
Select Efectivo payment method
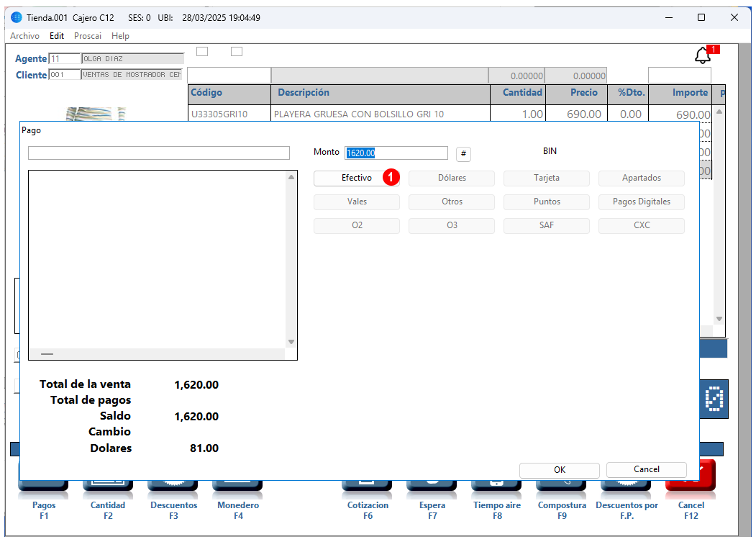pos(356,178)
